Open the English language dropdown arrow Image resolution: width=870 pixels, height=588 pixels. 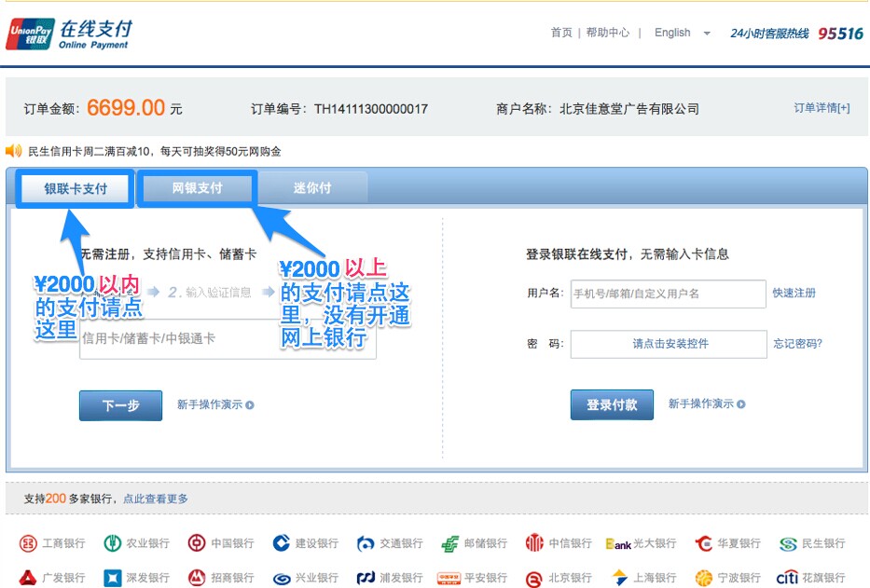click(x=706, y=34)
